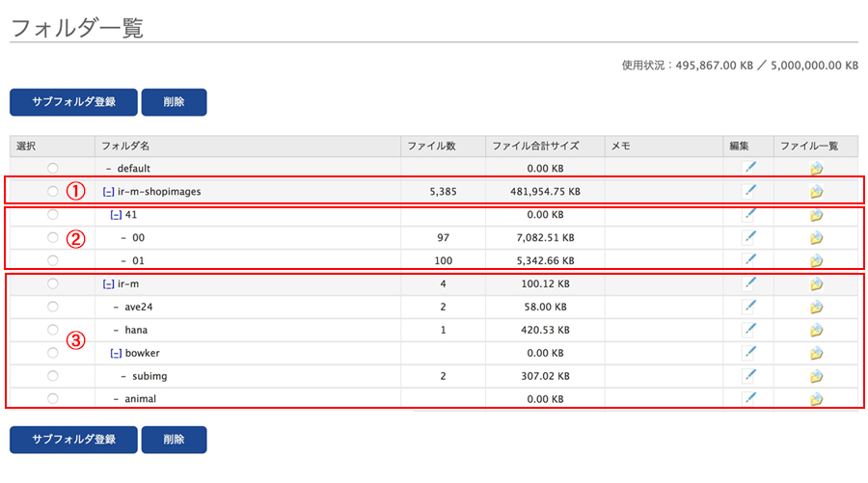Select radio button for ir-m folder

coord(53,283)
